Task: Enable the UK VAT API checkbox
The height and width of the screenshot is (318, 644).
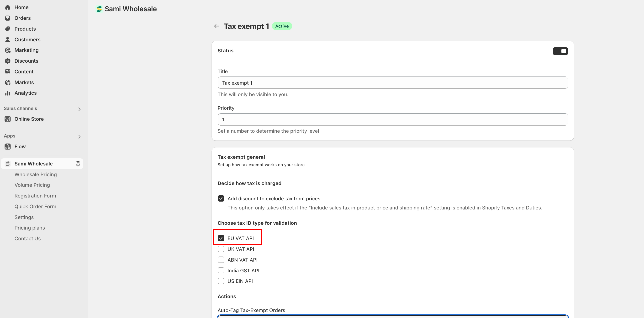Action: (221, 249)
